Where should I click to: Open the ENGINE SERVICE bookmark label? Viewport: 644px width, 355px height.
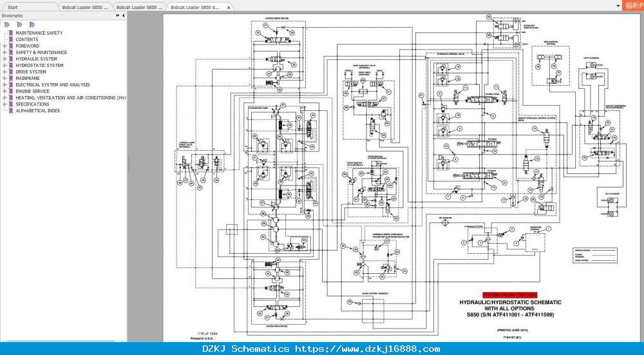tap(32, 91)
